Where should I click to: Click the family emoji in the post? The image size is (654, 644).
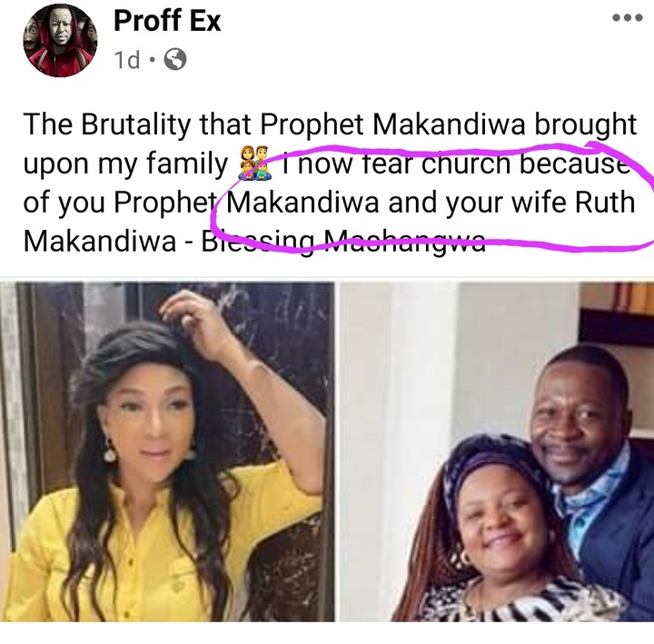coord(255,163)
